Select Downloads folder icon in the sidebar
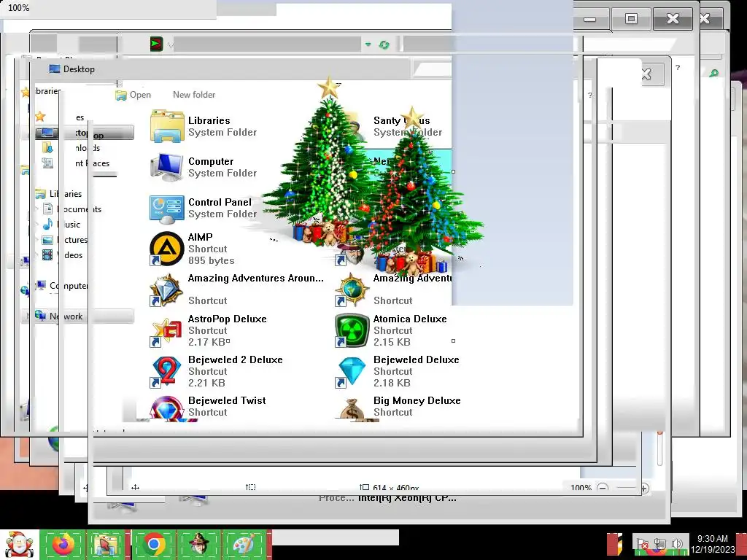The image size is (747, 560). pyautogui.click(x=47, y=147)
